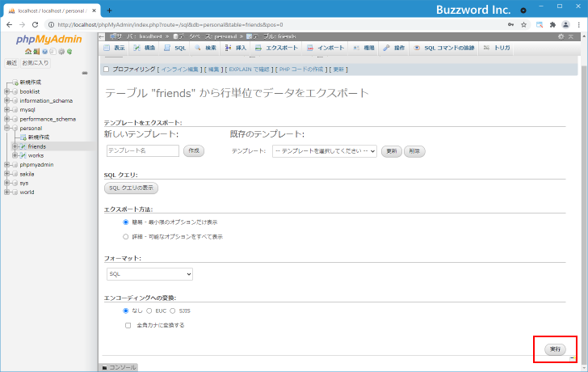Select the SJIS encoding radio
This screenshot has width=588, height=372.
point(173,311)
